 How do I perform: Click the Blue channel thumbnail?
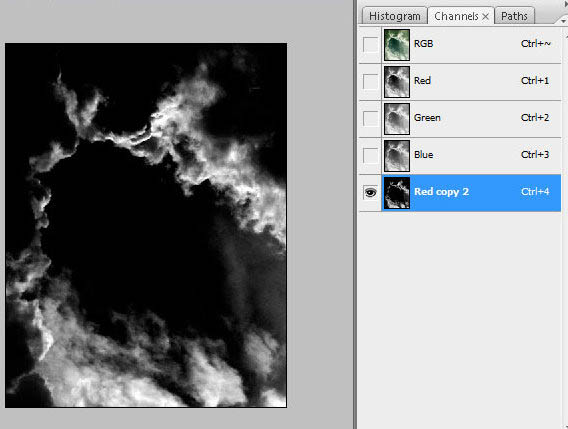(x=397, y=156)
